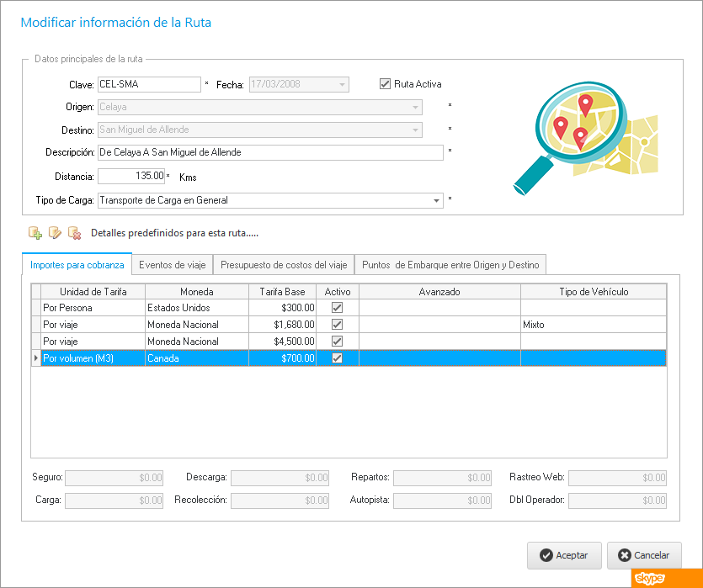This screenshot has height=588, width=703.
Task: Open the Tipo de Carga dropdown
Action: click(436, 201)
